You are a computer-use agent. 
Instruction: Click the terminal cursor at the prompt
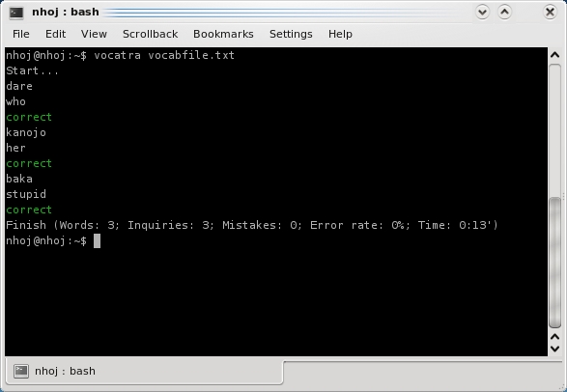pos(97,241)
